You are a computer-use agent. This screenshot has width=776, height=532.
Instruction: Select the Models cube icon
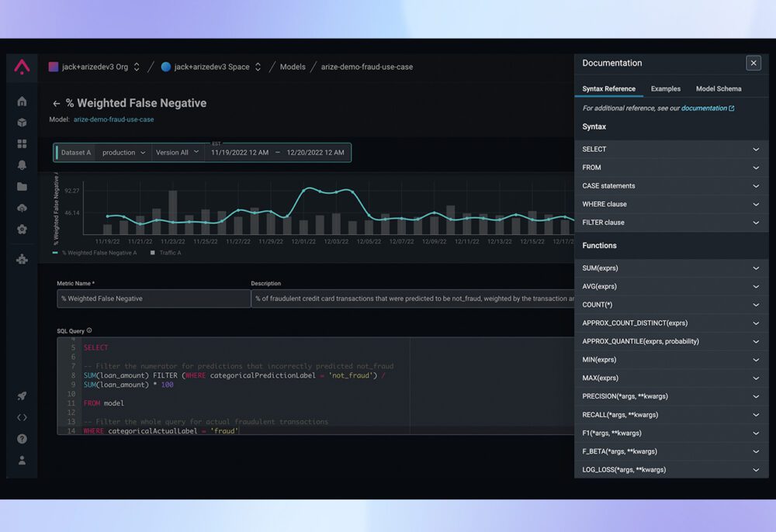[22, 122]
